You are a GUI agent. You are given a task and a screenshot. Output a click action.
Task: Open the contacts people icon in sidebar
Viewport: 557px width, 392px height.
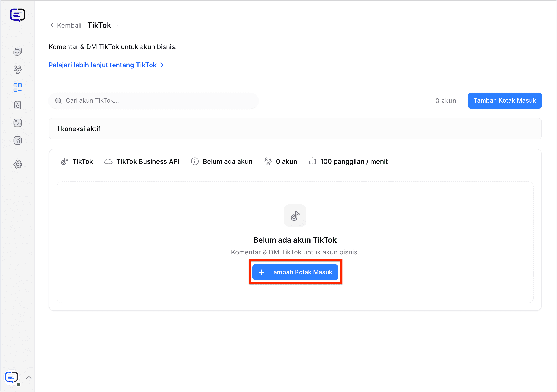coord(18,70)
